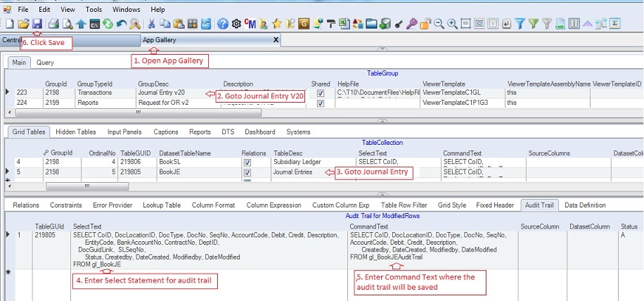Open settings via the gear icon
The height and width of the screenshot is (301, 644).
[236, 24]
